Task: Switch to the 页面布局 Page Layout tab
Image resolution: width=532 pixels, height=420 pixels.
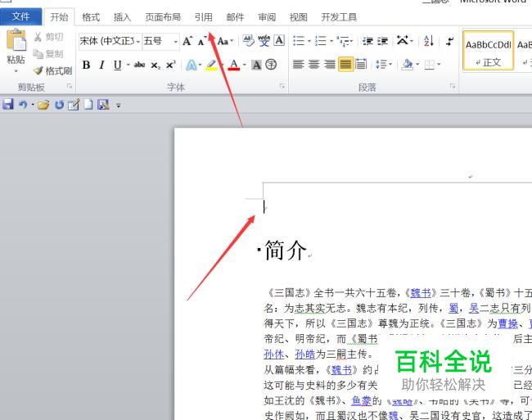Action: (x=163, y=17)
